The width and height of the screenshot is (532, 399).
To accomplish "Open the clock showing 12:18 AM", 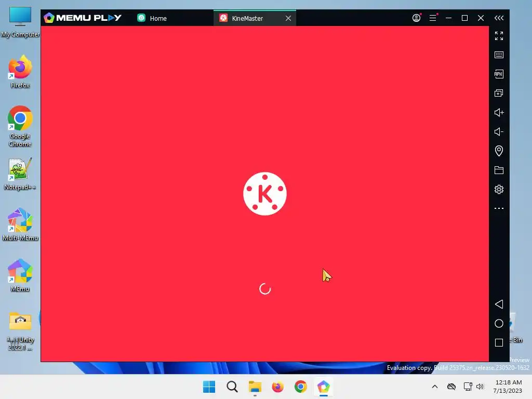I will tap(508, 387).
